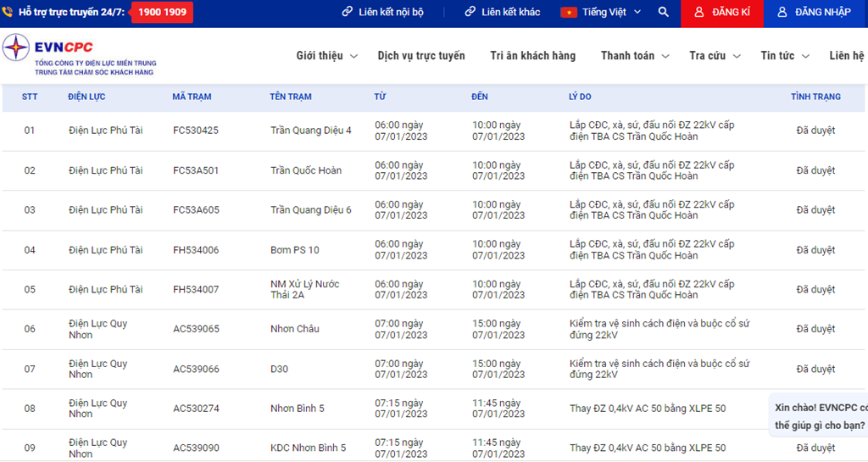Click the user icon in ĐĂNG NHẬP
868x462 pixels.
782,13
